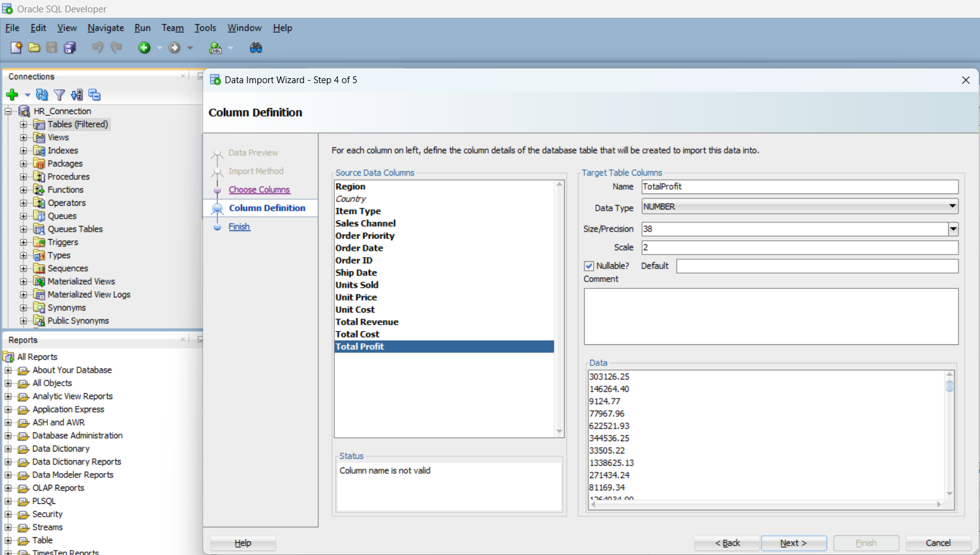Go to the Finish step link
Screen dimensions: 980x555
(x=239, y=227)
